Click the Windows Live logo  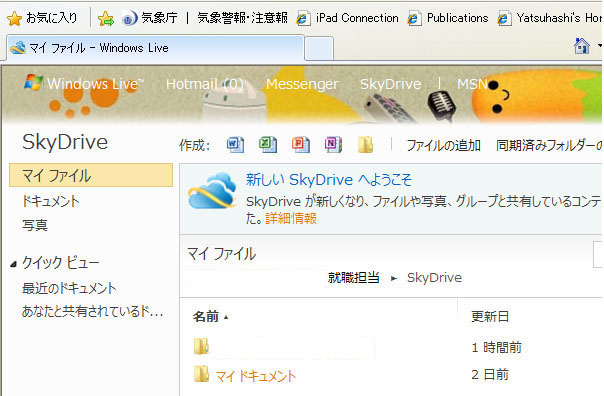[x=84, y=83]
